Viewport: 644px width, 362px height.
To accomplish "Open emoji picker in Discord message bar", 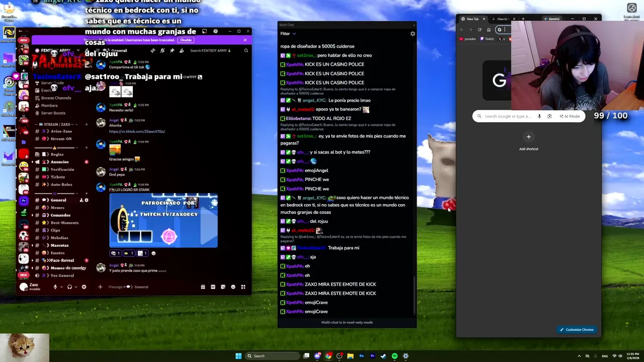I will 233,287.
